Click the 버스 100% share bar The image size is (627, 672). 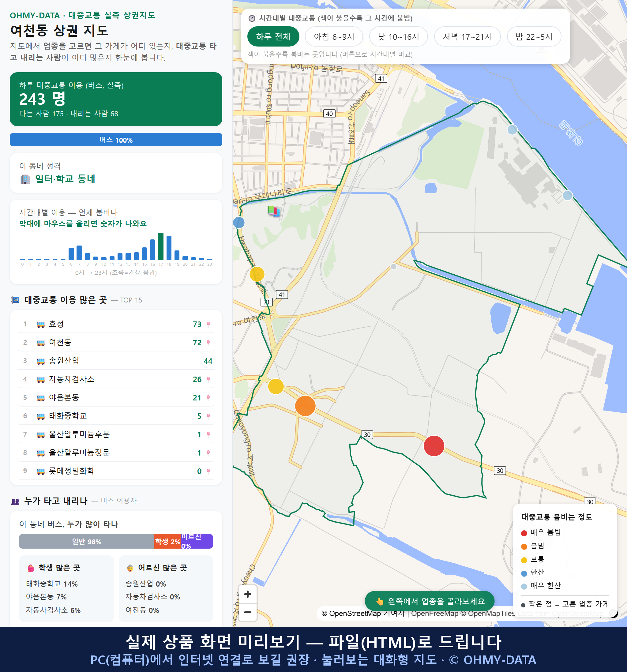click(x=116, y=140)
